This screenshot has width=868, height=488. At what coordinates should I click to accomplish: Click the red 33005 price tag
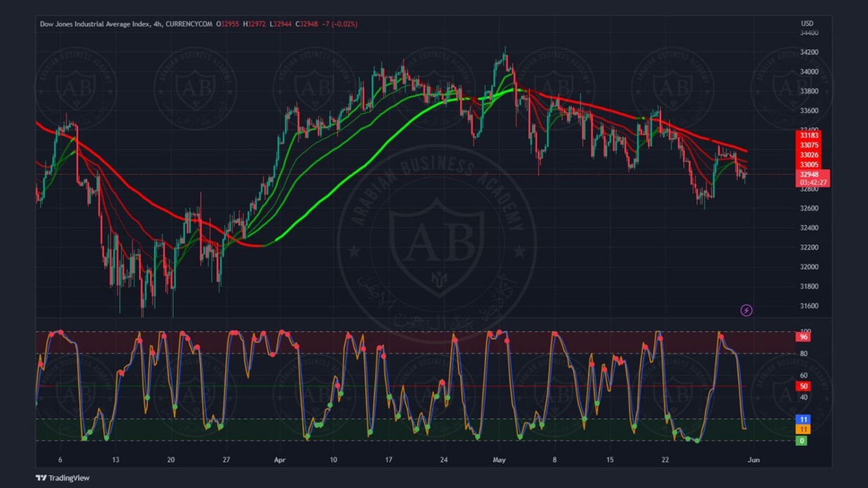[809, 165]
